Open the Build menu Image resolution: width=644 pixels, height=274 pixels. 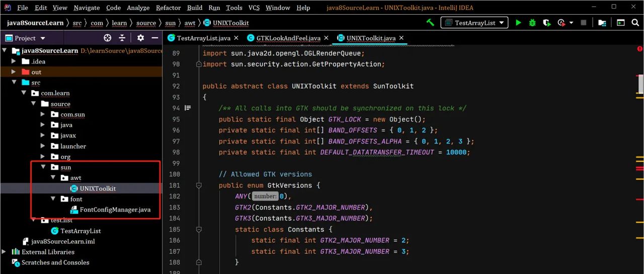(195, 8)
